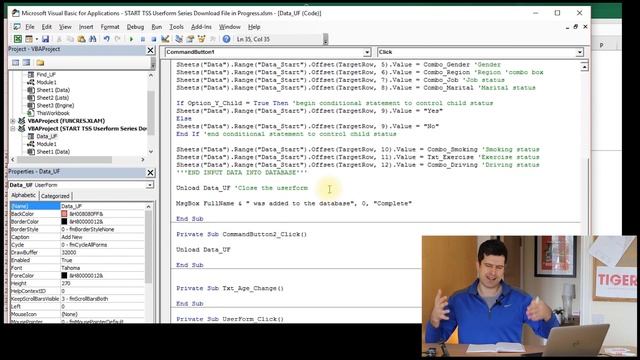Switch to the Categorized properties tab

point(55,196)
